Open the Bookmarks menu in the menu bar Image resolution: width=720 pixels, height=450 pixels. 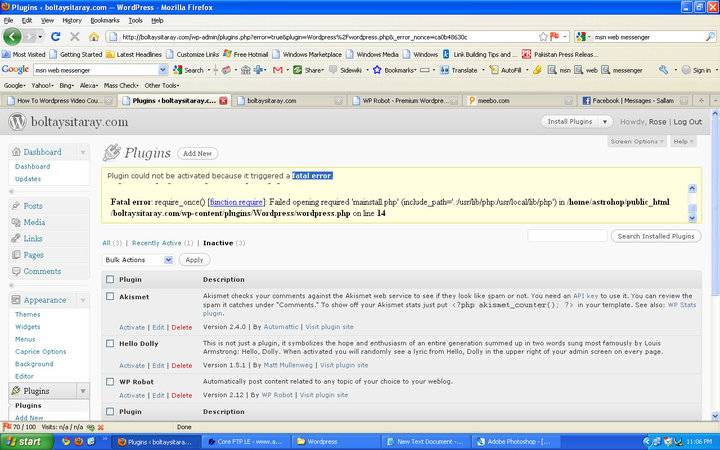pyautogui.click(x=104, y=20)
